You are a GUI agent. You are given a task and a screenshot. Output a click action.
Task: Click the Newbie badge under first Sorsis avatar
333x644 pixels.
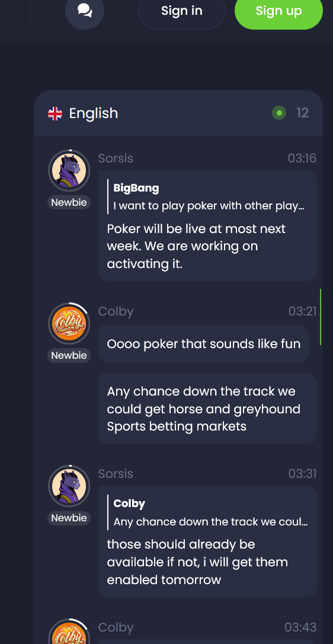pos(69,202)
